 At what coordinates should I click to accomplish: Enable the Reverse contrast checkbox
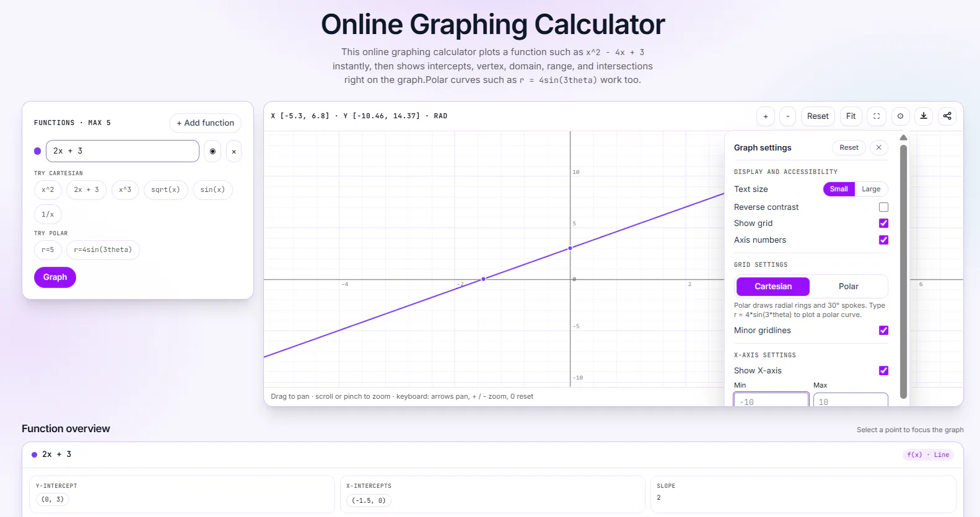pyautogui.click(x=883, y=207)
